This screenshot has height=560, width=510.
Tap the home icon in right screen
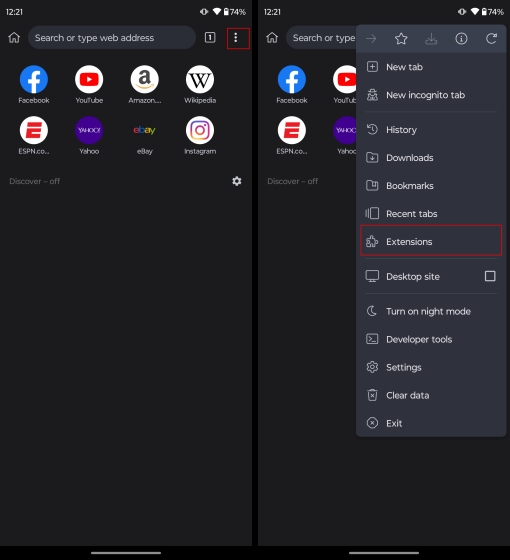(x=272, y=38)
